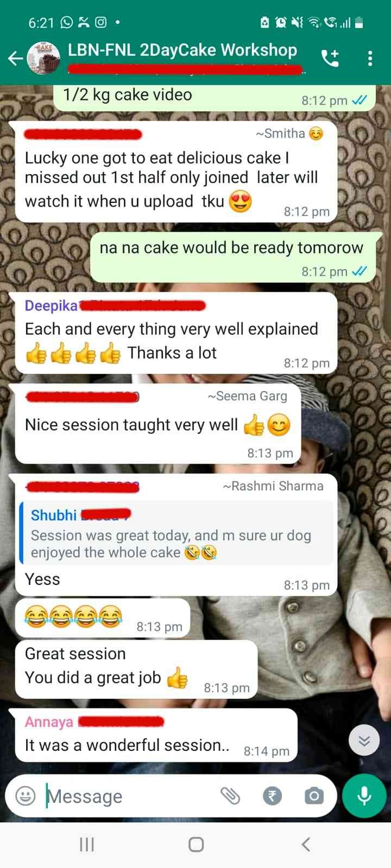Tap the quoted Shubhi reply preview

click(x=176, y=533)
